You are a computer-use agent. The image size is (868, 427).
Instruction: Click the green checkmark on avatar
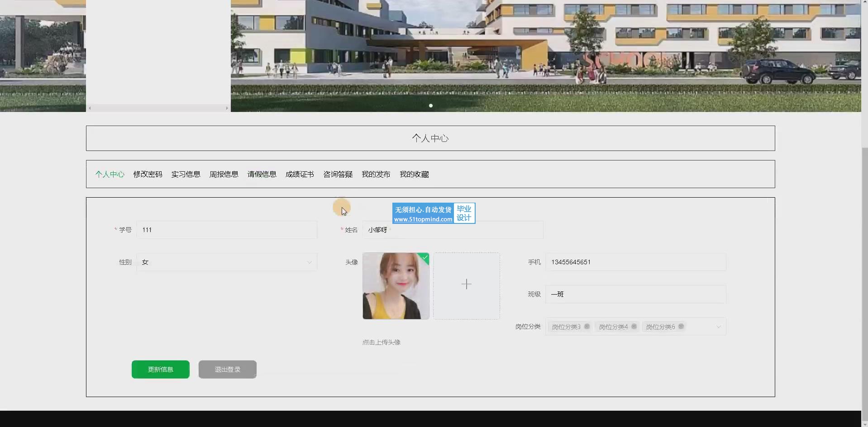click(424, 257)
